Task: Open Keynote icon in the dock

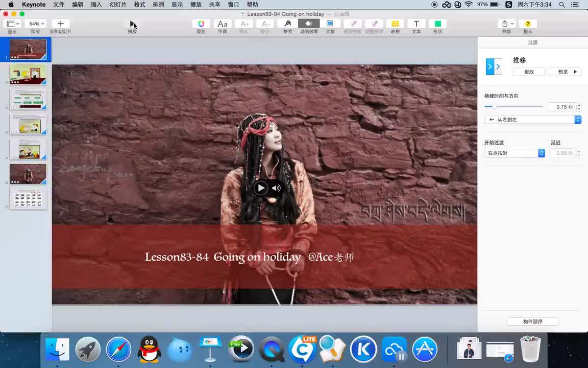Action: (210, 350)
